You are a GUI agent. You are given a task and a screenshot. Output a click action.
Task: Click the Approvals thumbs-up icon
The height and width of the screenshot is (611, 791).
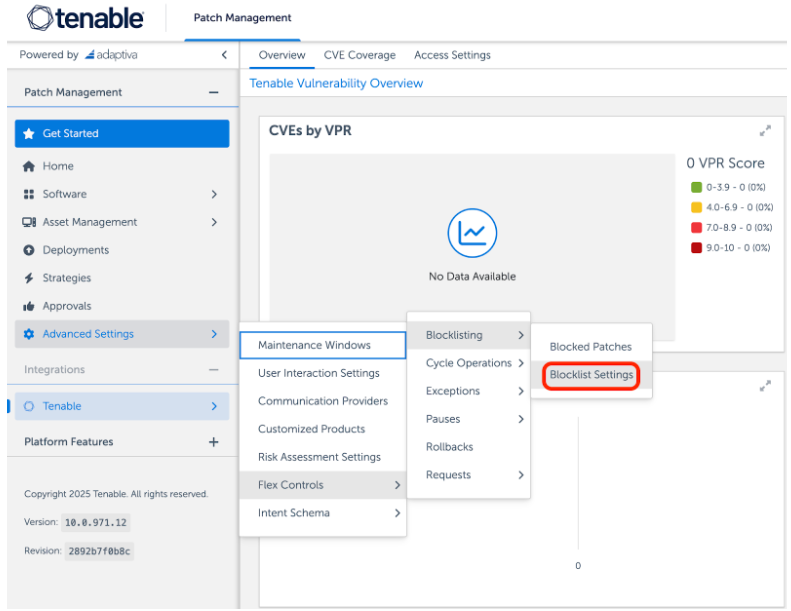coord(29,307)
